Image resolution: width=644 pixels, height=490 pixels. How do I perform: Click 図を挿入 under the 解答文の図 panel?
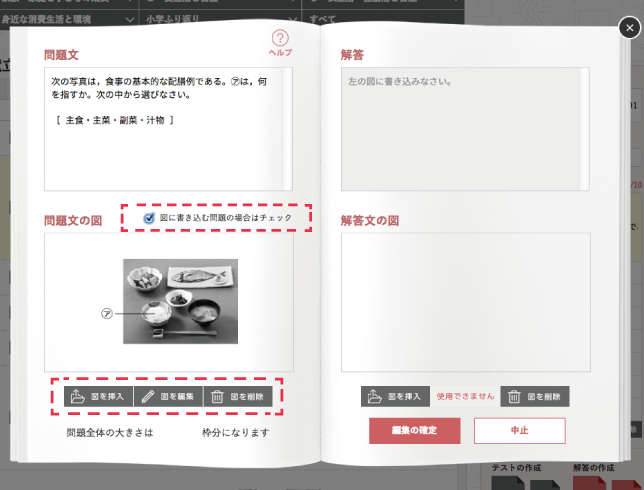coord(395,396)
